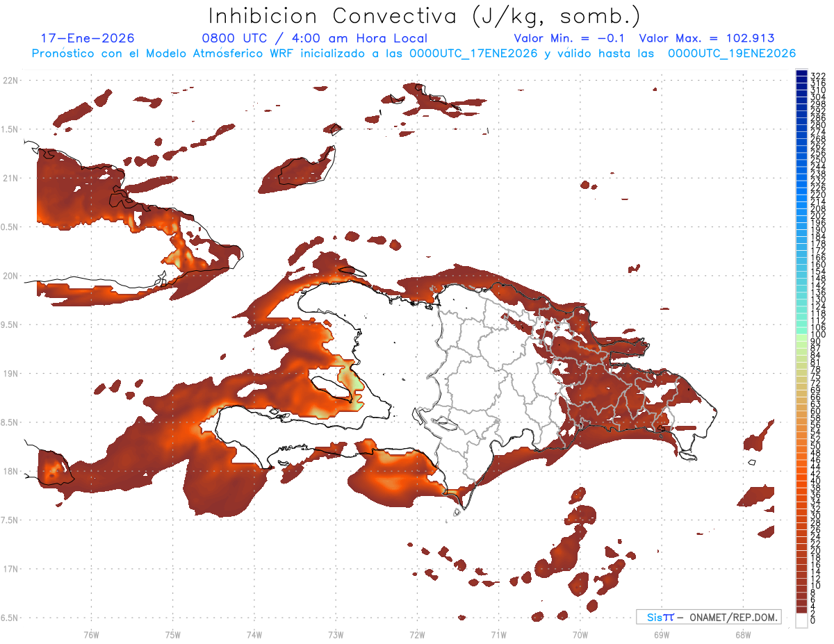This screenshot has width=834, height=644.
Task: Click the time '0800 UTC / 4:00 am Hora Local'
Action: [315, 38]
